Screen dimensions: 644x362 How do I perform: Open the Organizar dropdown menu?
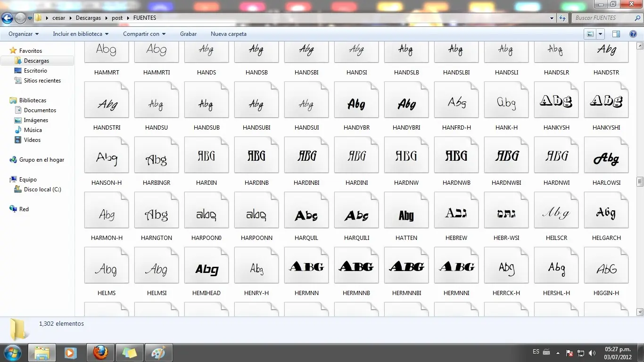pos(24,34)
